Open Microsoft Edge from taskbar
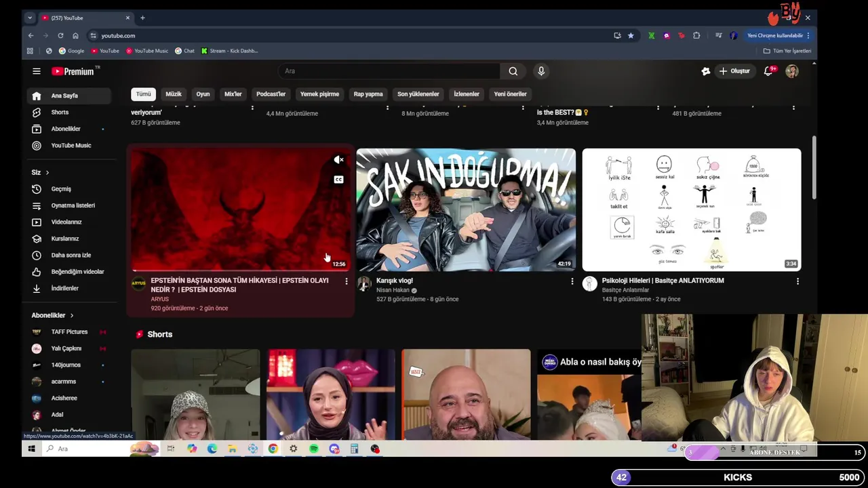Viewport: 868px width, 488px height. pos(212,449)
